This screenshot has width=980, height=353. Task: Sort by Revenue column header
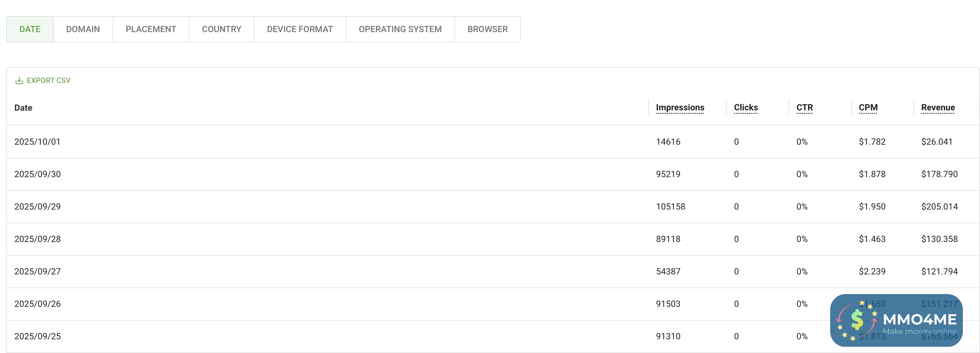(938, 108)
